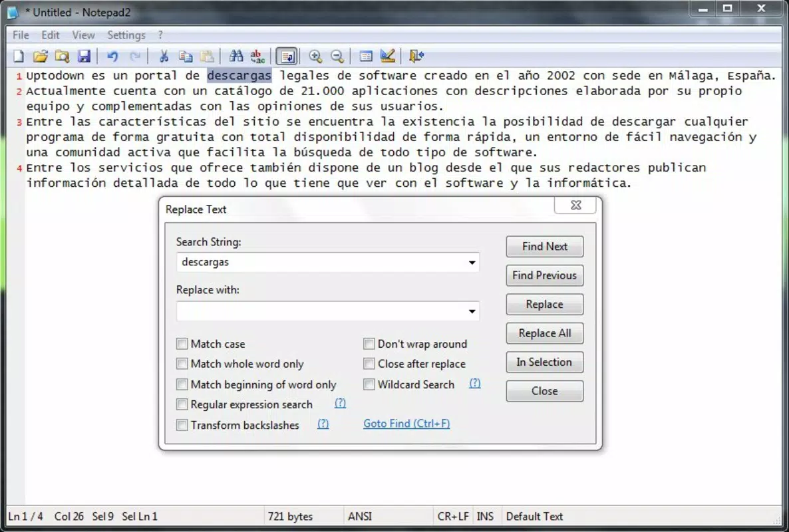This screenshot has height=532, width=789.
Task: Expand the Replace with history dropdown
Action: 472,311
